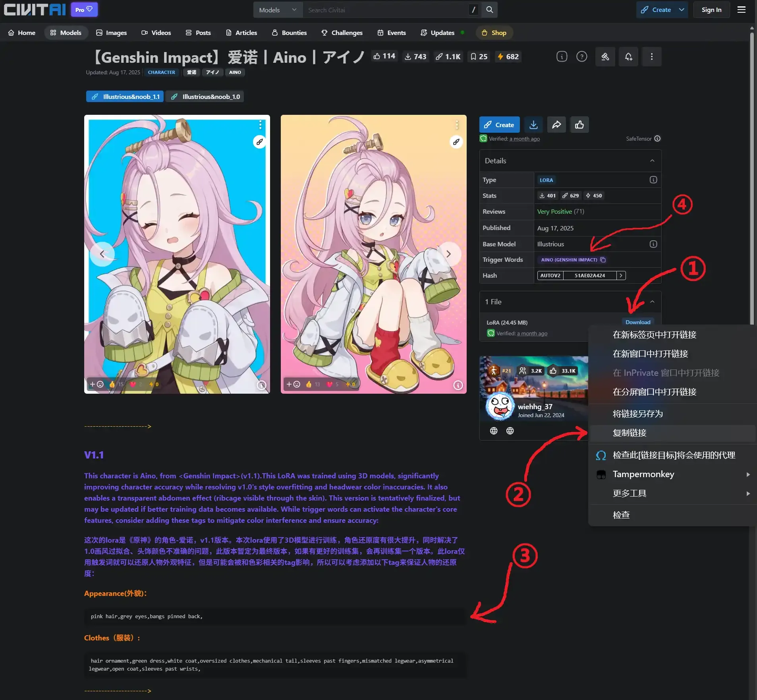Click the thumbs-up like button on model
The height and width of the screenshot is (700, 757).
pyautogui.click(x=579, y=125)
